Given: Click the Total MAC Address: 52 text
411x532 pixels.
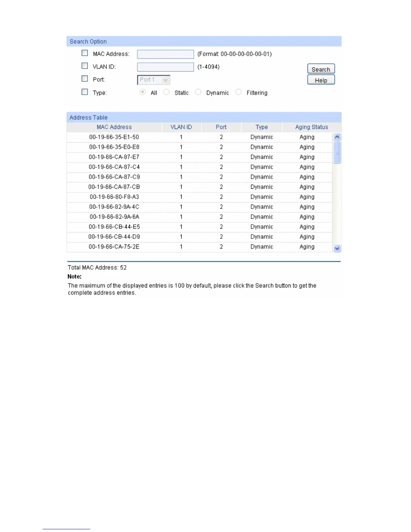Looking at the screenshot, I should (97, 268).
